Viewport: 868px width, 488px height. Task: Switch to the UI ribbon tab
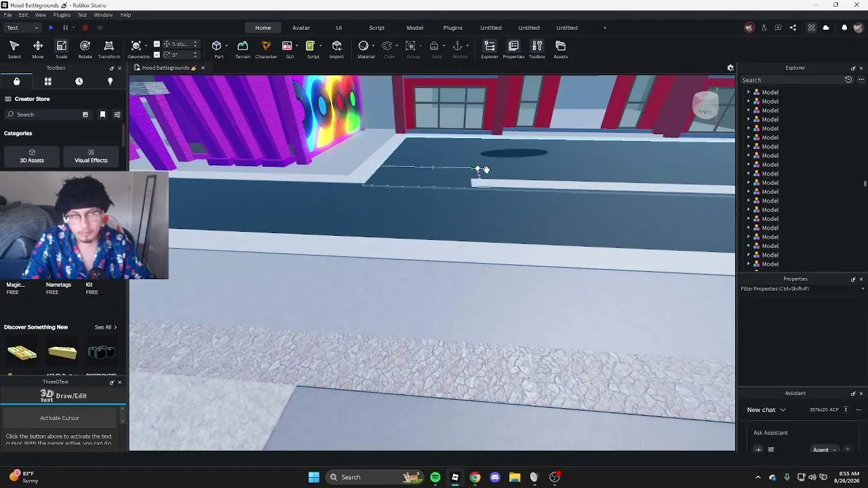click(x=339, y=28)
